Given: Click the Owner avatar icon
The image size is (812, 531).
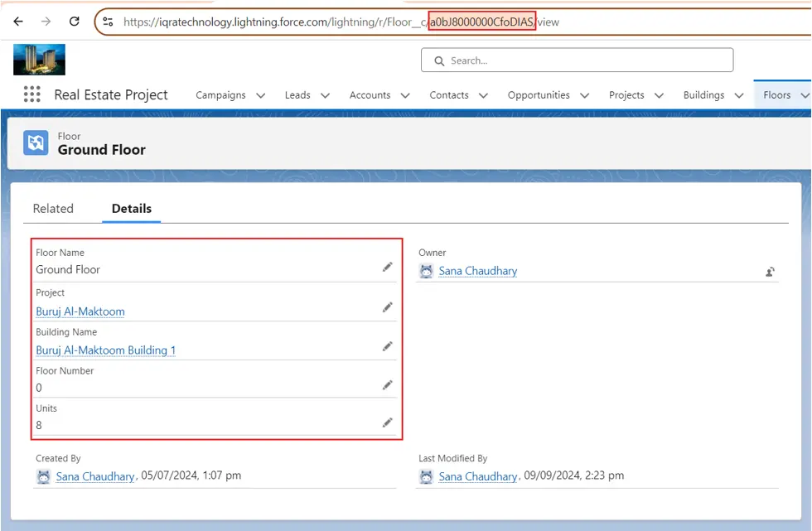Looking at the screenshot, I should click(x=426, y=271).
